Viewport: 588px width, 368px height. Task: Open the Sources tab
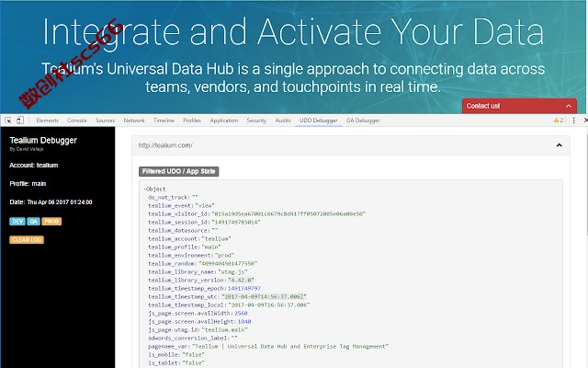click(105, 121)
